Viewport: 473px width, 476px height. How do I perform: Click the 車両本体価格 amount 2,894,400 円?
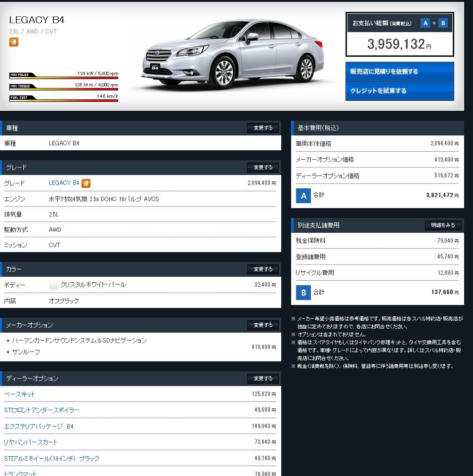pyautogui.click(x=444, y=143)
